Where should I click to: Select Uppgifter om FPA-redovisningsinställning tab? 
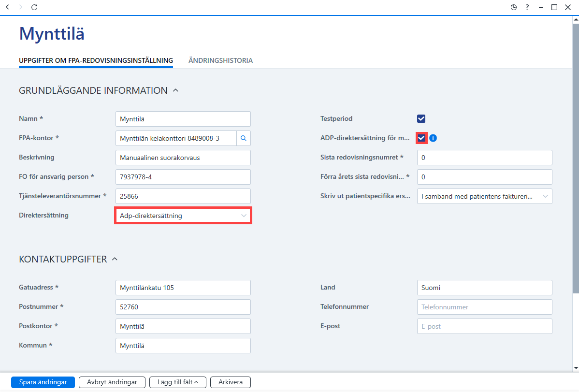[x=96, y=60]
